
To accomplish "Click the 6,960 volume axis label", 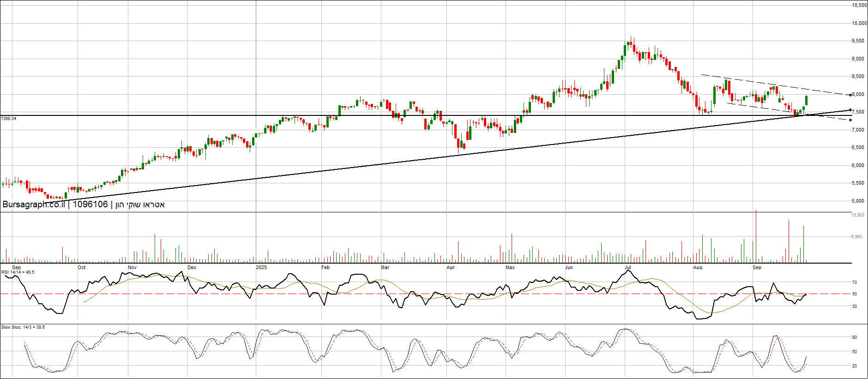I will click(857, 237).
